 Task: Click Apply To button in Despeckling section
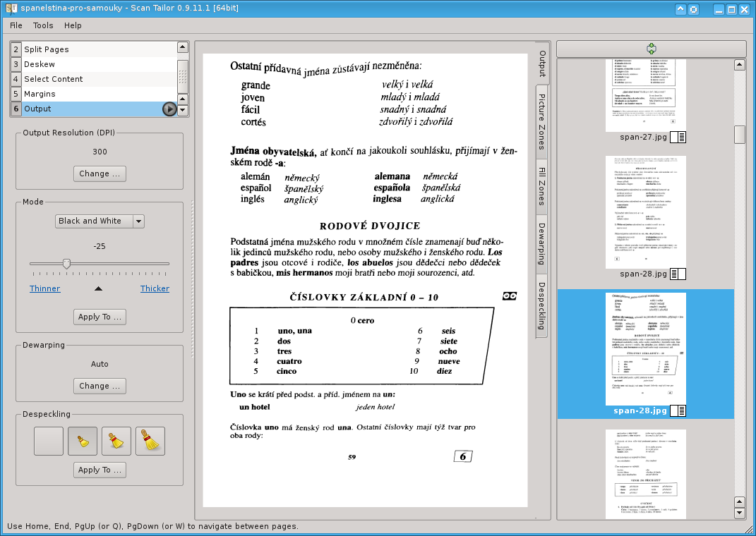pyautogui.click(x=100, y=470)
